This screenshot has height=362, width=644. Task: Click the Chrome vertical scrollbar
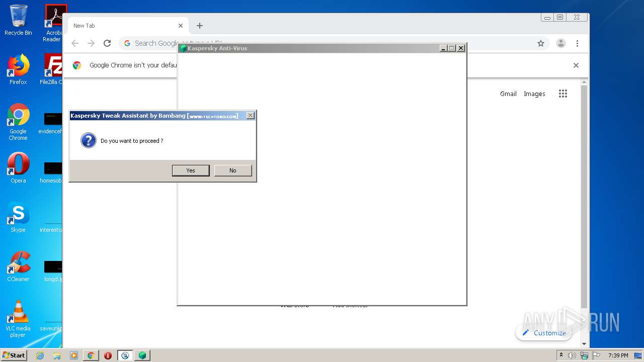(584, 196)
